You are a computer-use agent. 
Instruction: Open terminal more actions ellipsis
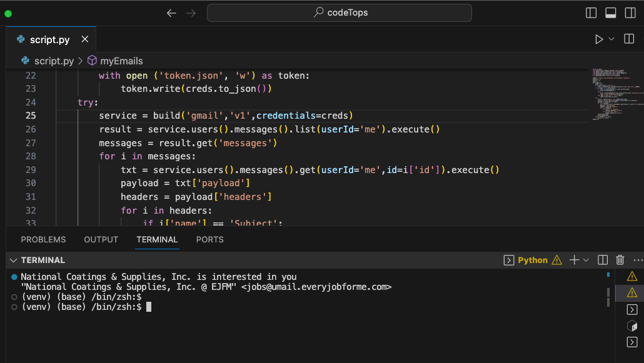pos(638,261)
